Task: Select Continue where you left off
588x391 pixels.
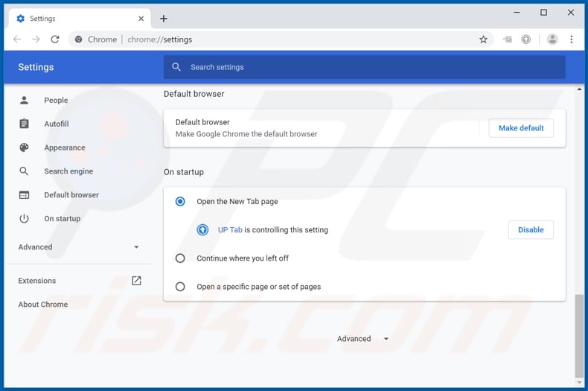Action: point(180,258)
